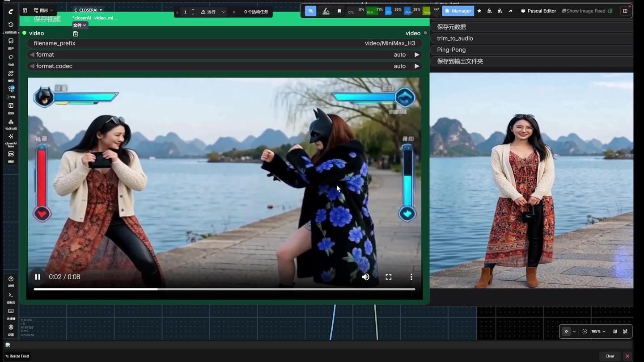
Task: Toggle the minimap icon in canvas toolbar
Action: point(615,332)
